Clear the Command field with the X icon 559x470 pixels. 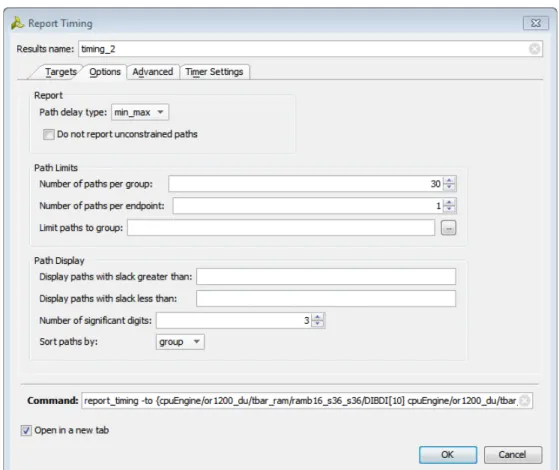pyautogui.click(x=525, y=400)
